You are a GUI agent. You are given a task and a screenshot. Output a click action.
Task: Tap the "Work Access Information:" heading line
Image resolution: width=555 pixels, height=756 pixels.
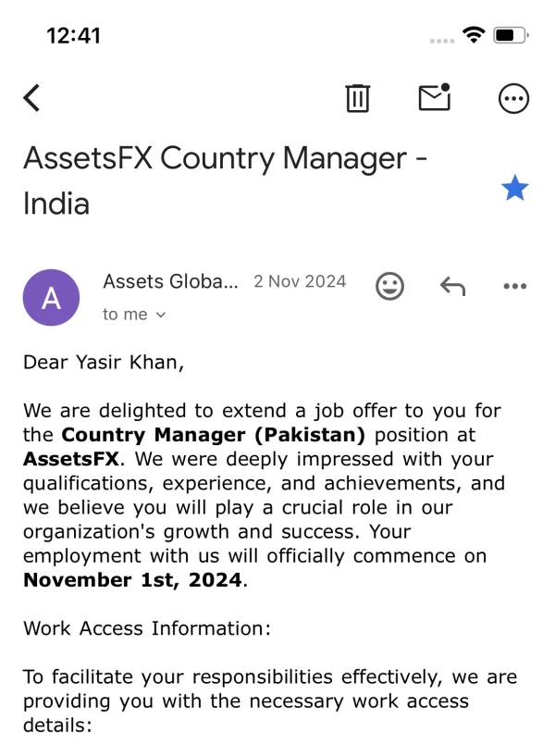pos(147,628)
